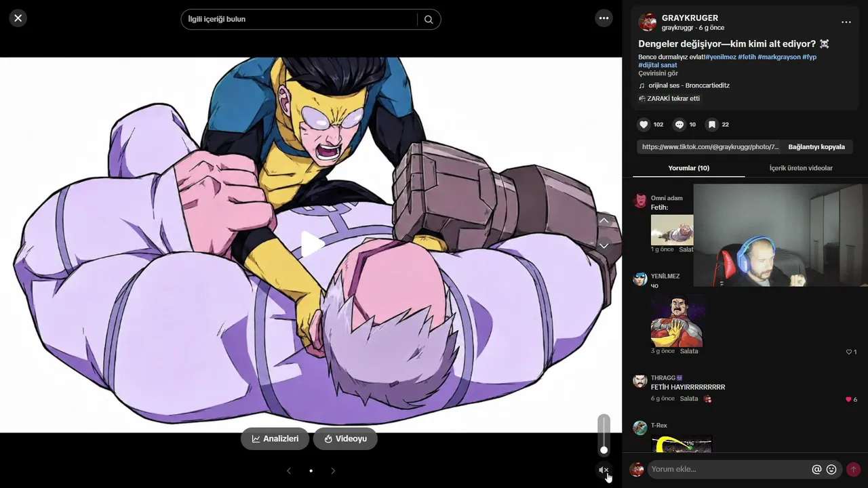Switch to the Yorumlar (10) tab
Viewport: 868px width, 488px height.
(688, 168)
